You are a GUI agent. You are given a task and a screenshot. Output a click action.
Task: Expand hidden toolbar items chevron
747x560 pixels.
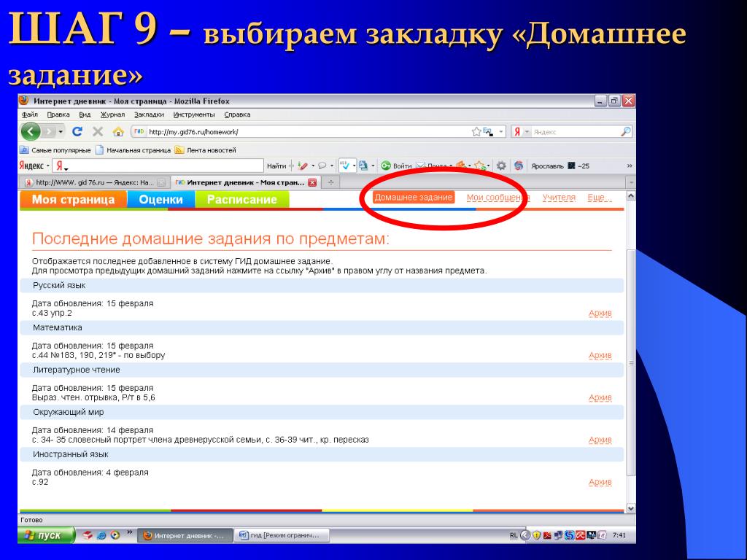tap(630, 166)
